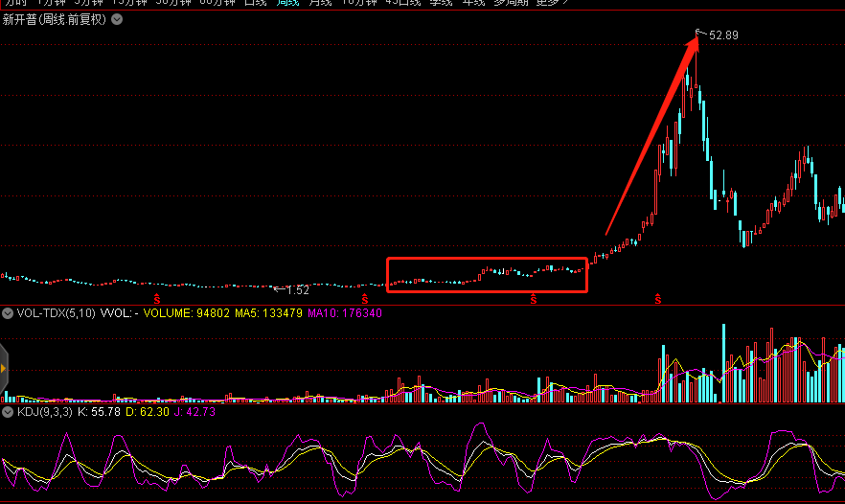Switch to the 周线 period tab
Screen dimensions: 845x504
[287, 3]
